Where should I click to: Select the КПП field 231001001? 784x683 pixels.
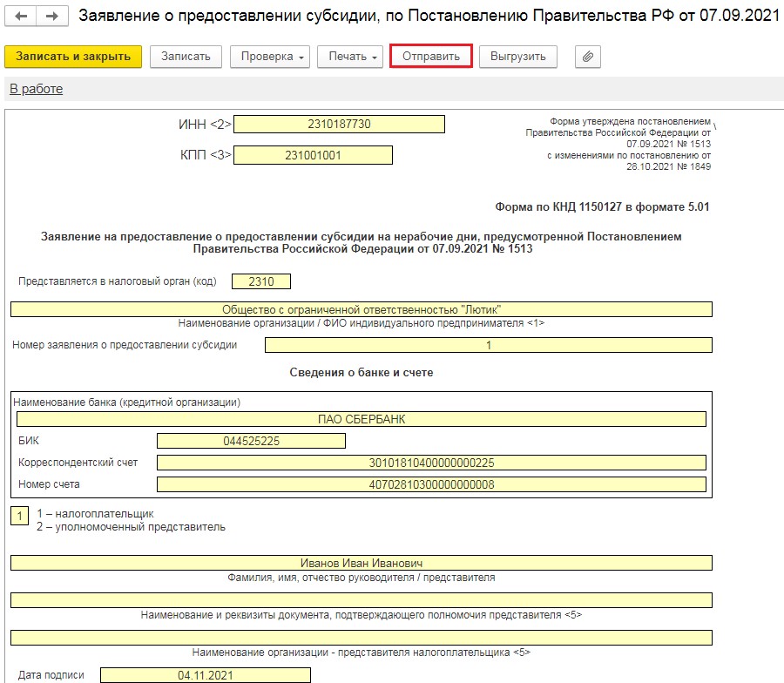click(x=313, y=155)
